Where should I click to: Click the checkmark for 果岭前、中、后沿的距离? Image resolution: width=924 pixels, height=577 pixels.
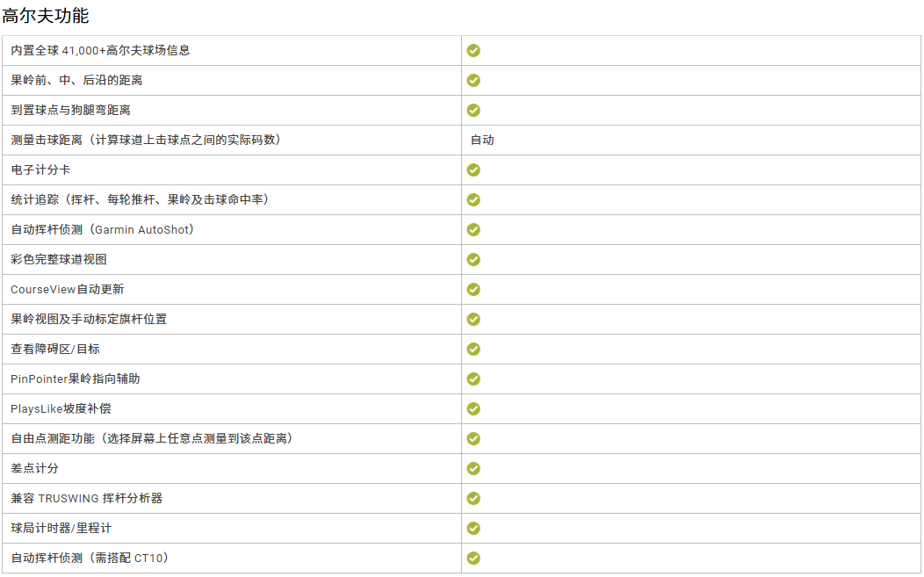click(x=473, y=81)
